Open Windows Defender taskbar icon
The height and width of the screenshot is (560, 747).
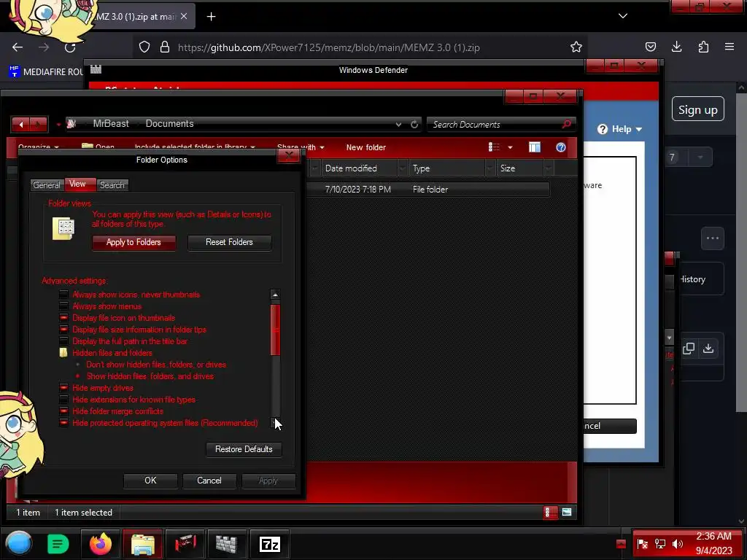pyautogui.click(x=226, y=544)
